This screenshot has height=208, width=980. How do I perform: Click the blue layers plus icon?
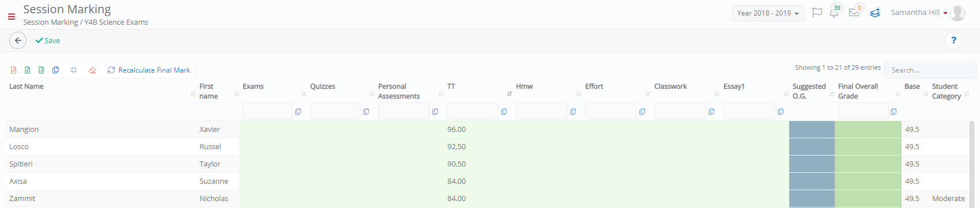875,12
